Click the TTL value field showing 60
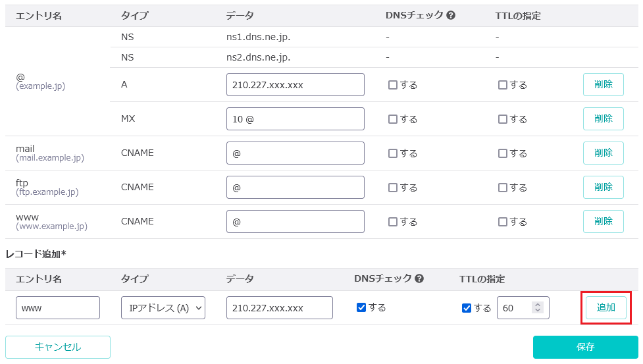The height and width of the screenshot is (364, 643). (523, 308)
